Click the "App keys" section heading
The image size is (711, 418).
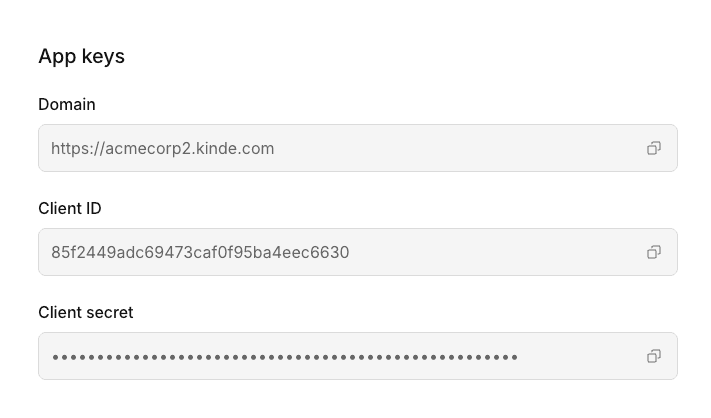click(81, 56)
